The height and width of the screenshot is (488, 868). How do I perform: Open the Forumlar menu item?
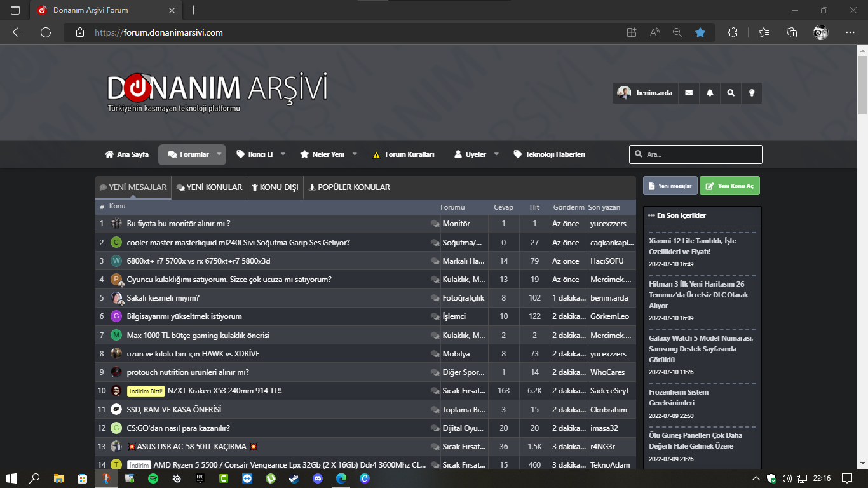188,154
